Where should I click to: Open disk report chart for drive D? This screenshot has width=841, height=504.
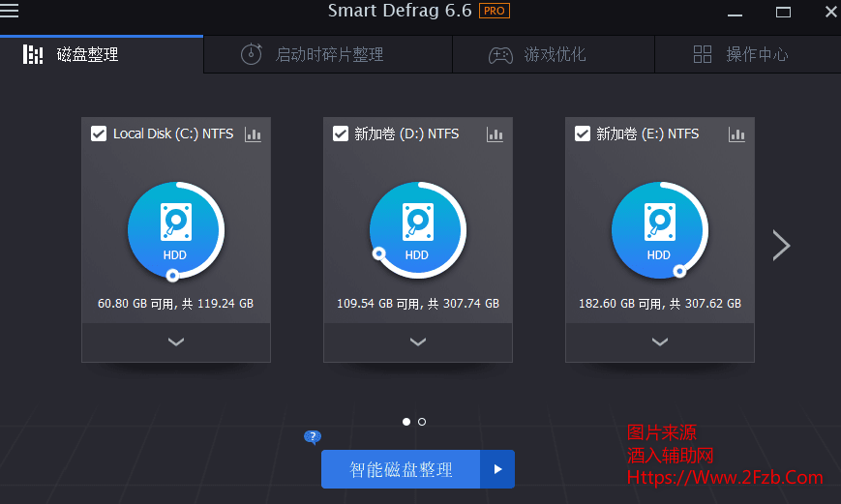[496, 134]
